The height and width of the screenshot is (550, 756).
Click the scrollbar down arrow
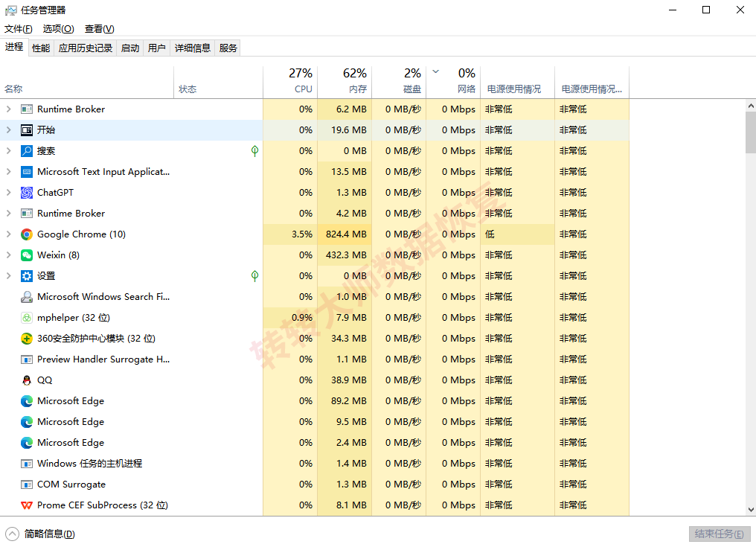(751, 510)
